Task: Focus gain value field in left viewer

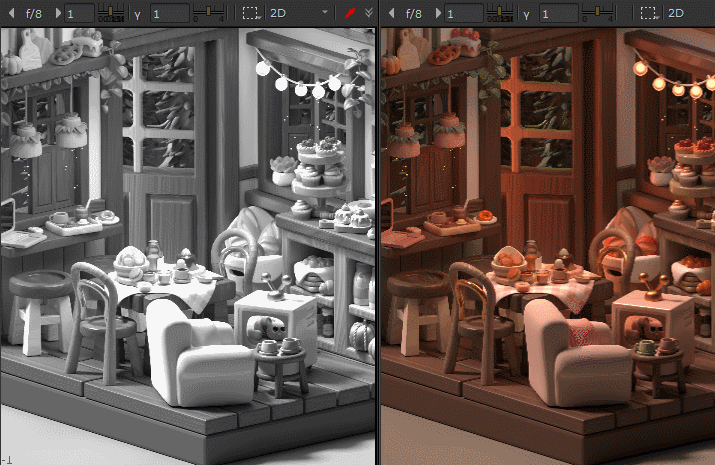Action: (x=79, y=13)
